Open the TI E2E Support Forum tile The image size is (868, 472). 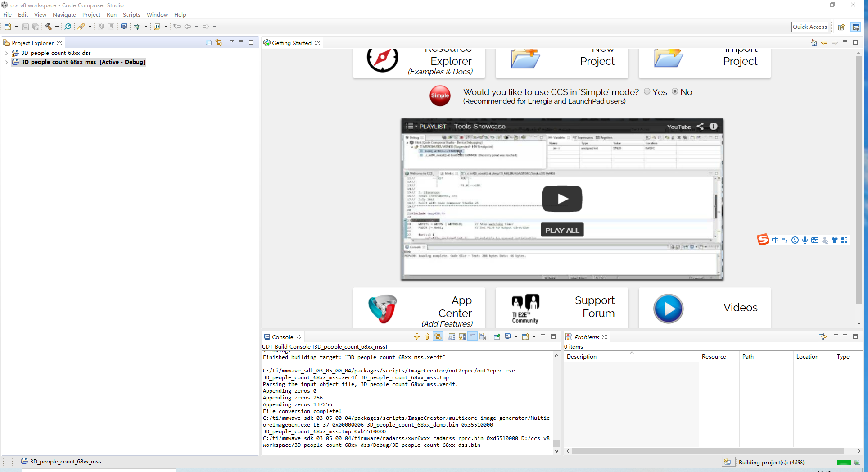(562, 308)
